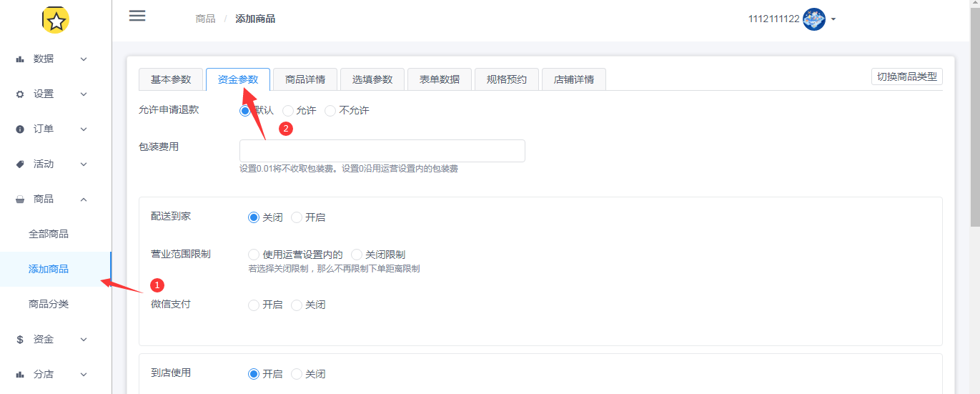Click the gear icon beside 设置
This screenshot has height=394, width=980.
click(x=20, y=94)
